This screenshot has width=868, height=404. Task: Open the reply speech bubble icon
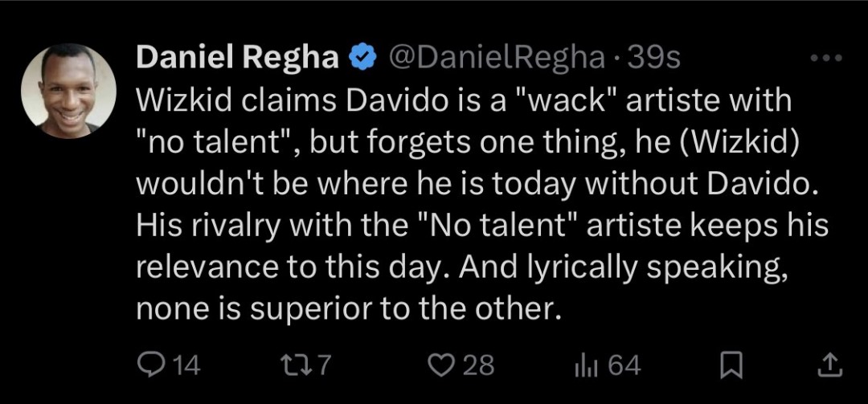147,366
